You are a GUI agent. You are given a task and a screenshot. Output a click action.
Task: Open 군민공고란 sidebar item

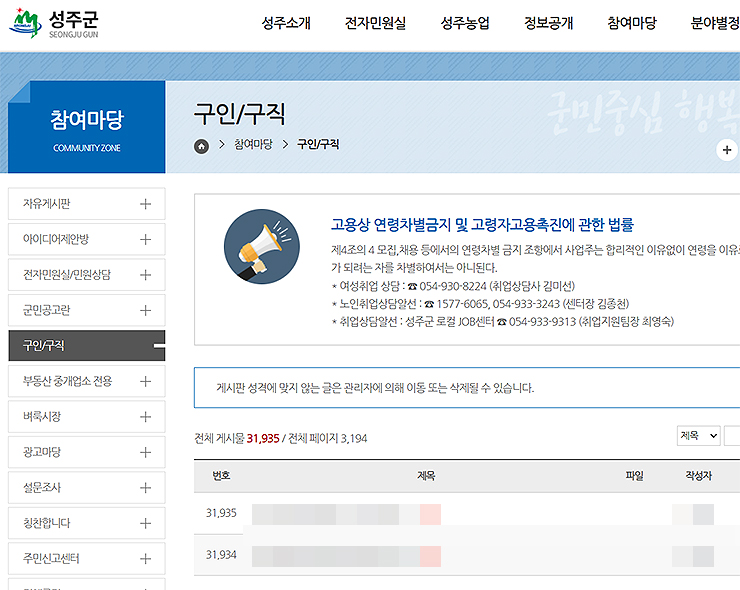click(87, 311)
